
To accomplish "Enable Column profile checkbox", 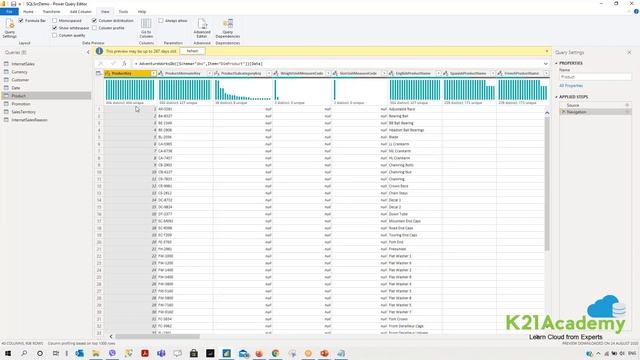I will (94, 28).
